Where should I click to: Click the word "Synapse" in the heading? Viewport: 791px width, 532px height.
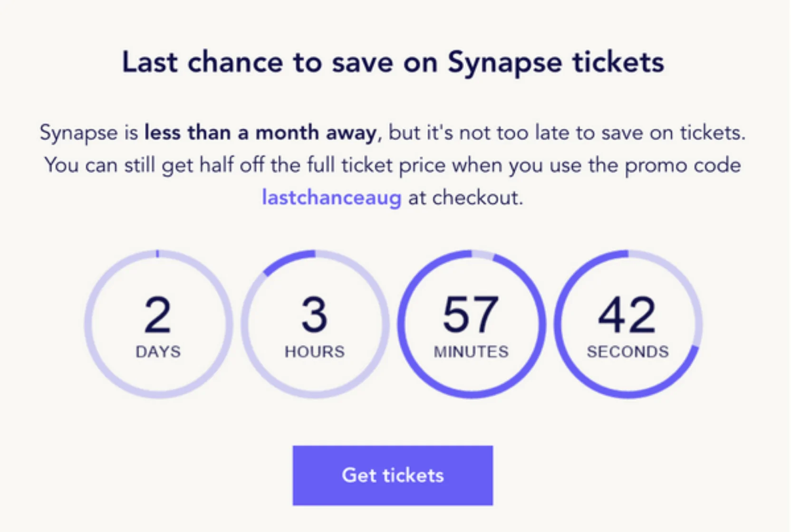505,63
